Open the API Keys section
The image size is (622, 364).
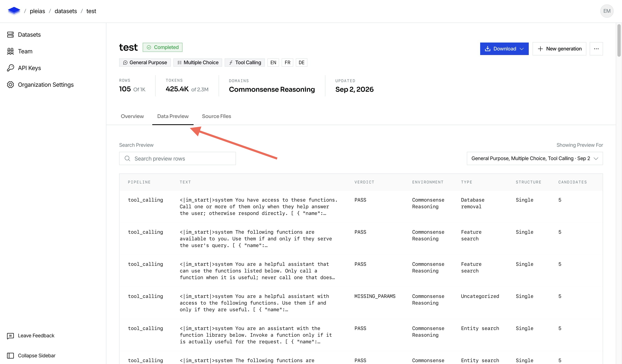pyautogui.click(x=24, y=68)
